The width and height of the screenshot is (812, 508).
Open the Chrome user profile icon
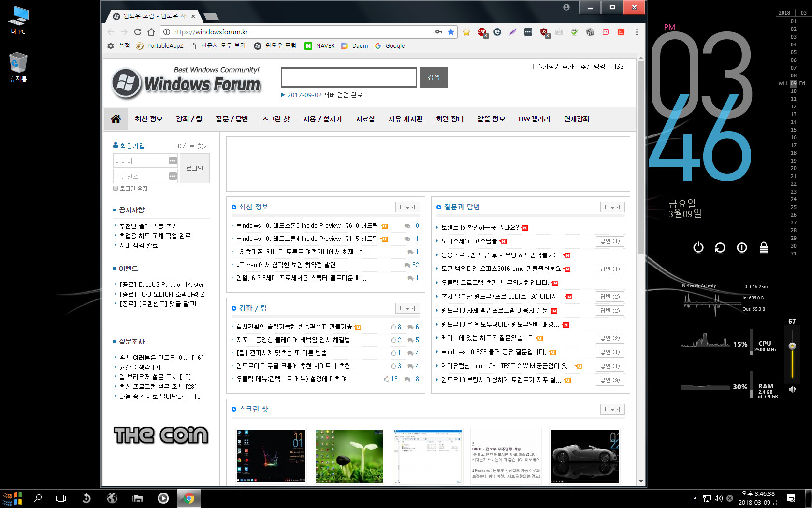566,7
